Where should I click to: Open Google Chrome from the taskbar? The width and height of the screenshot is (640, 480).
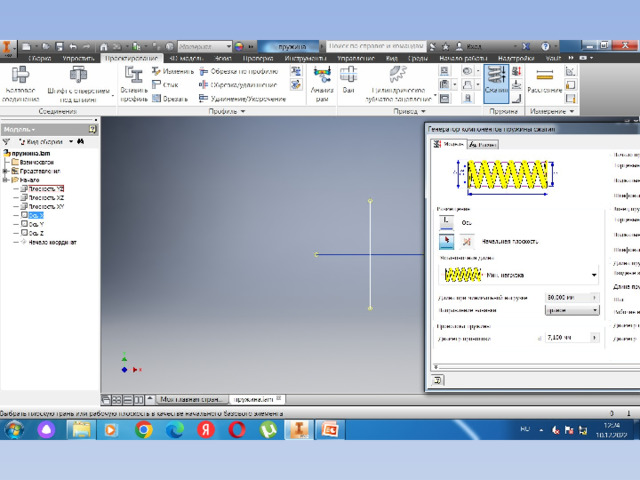point(143,429)
